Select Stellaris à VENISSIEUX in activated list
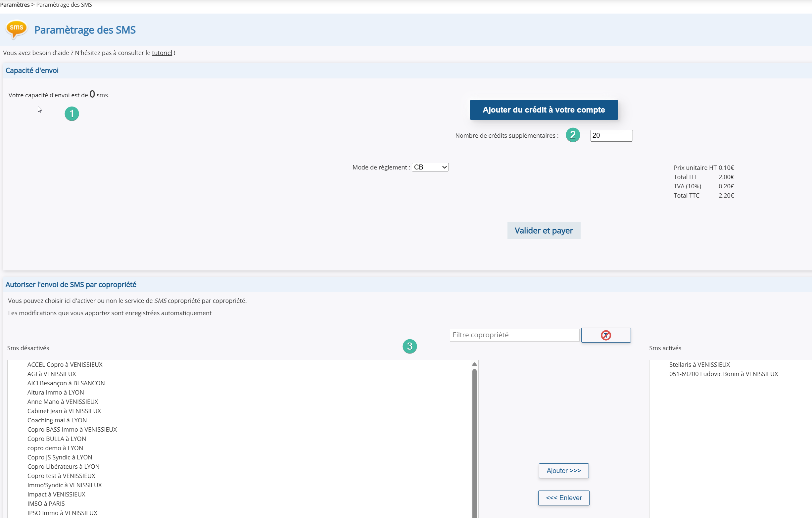812x518 pixels. pyautogui.click(x=699, y=364)
